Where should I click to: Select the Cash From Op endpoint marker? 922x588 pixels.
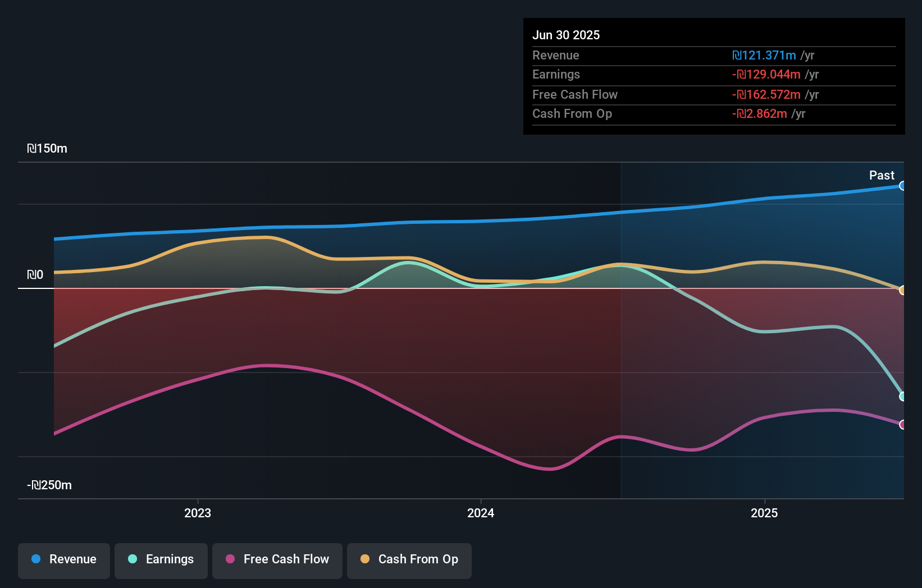pos(902,290)
